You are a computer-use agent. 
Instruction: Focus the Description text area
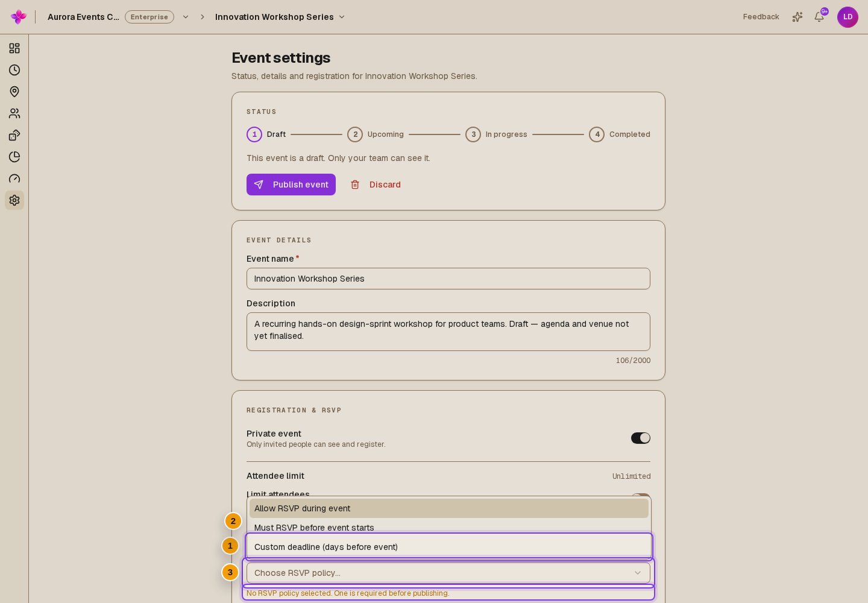[x=448, y=332]
